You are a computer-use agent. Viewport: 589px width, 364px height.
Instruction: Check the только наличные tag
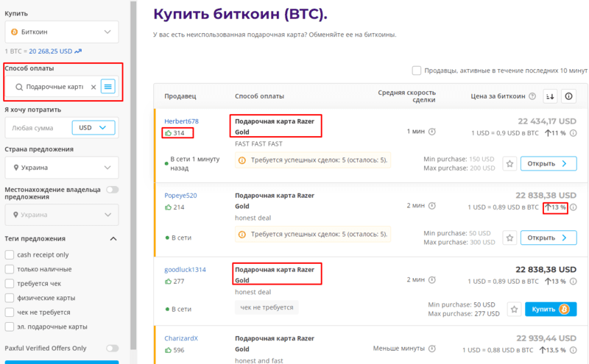click(x=10, y=269)
